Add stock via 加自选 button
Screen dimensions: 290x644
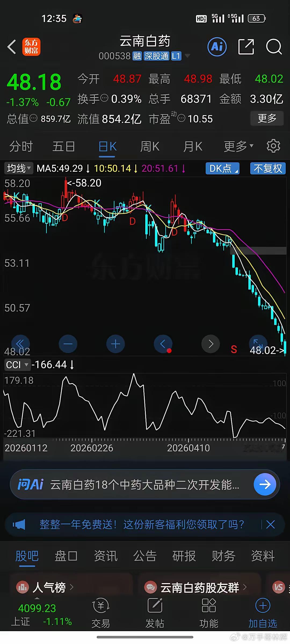click(263, 613)
